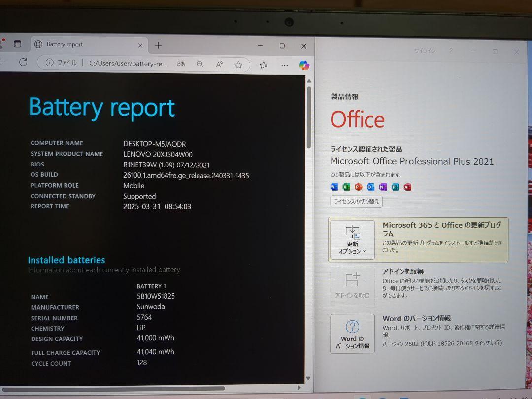This screenshot has height=399, width=532.
Task: Select the Battery report tab
Action: 89,44
